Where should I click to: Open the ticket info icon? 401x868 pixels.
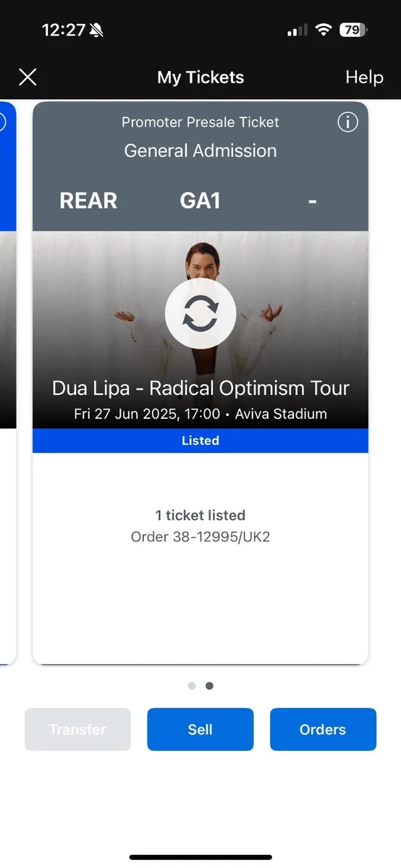(x=348, y=122)
